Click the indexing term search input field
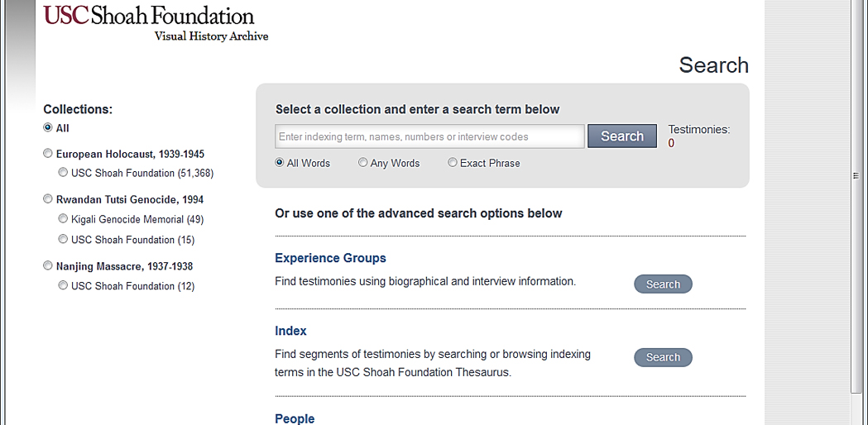Image resolution: width=868 pixels, height=425 pixels. (429, 136)
